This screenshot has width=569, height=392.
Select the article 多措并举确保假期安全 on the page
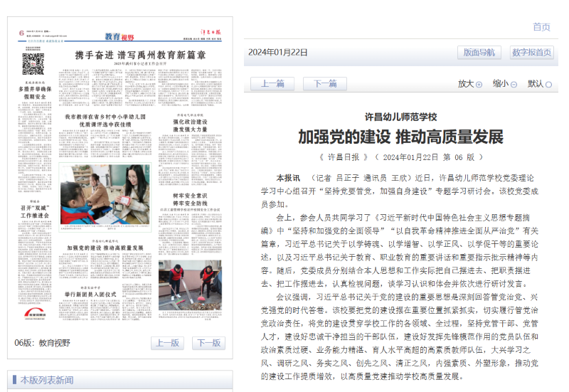(x=33, y=92)
